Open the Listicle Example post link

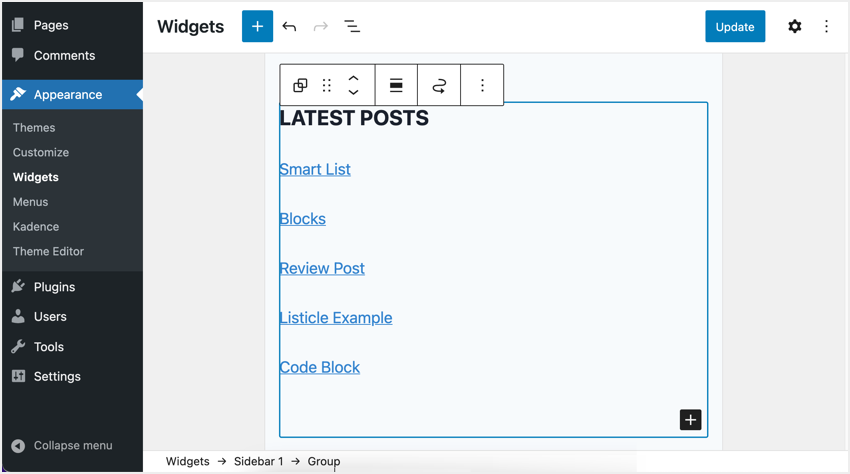336,318
